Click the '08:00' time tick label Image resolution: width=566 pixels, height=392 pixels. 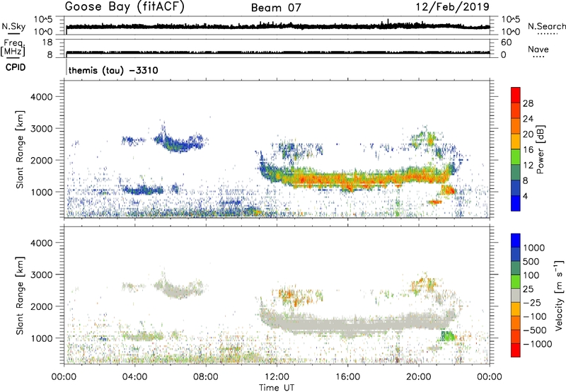pyautogui.click(x=206, y=377)
